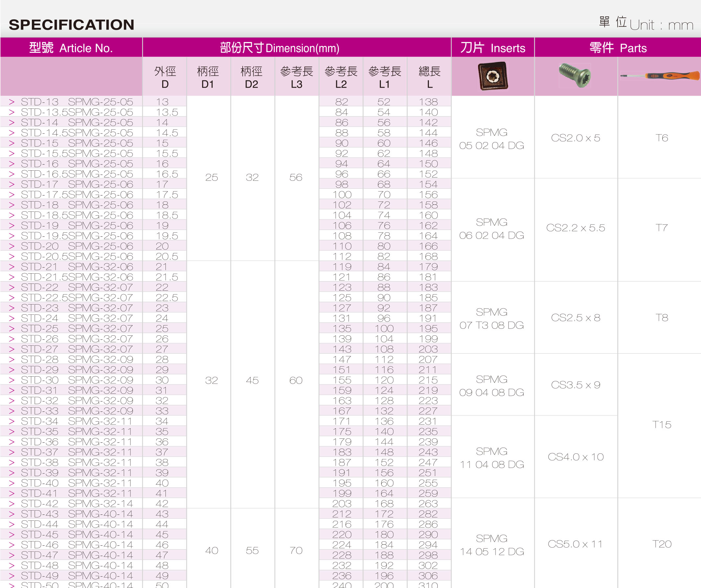Click wrench size T15
This screenshot has width=701, height=588.
pyautogui.click(x=662, y=425)
